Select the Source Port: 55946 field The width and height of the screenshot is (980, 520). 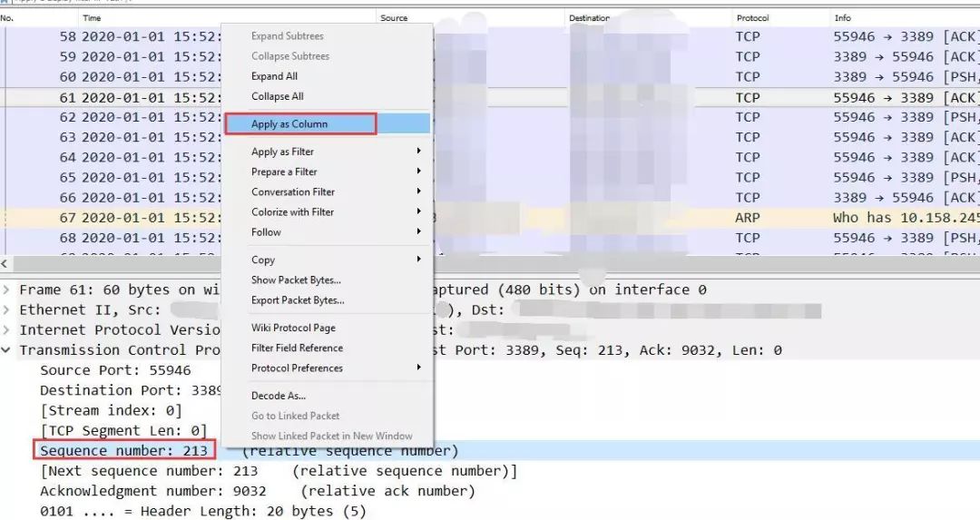(x=115, y=370)
